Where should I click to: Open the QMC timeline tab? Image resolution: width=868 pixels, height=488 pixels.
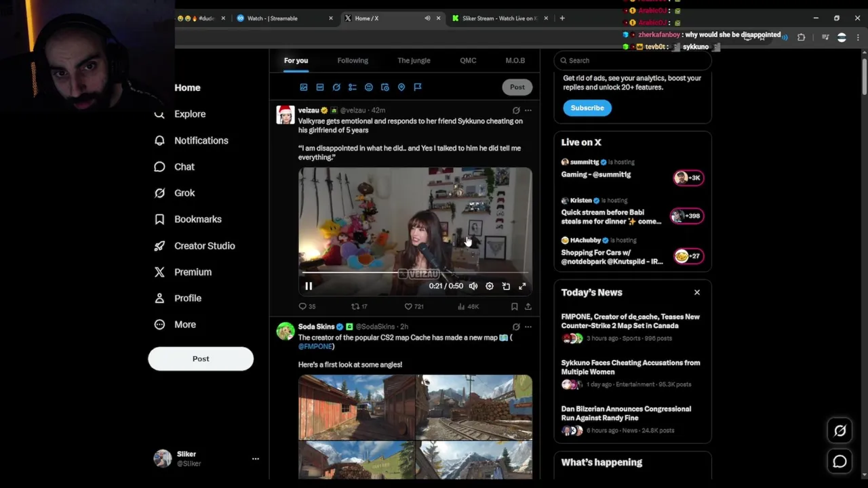pos(468,60)
